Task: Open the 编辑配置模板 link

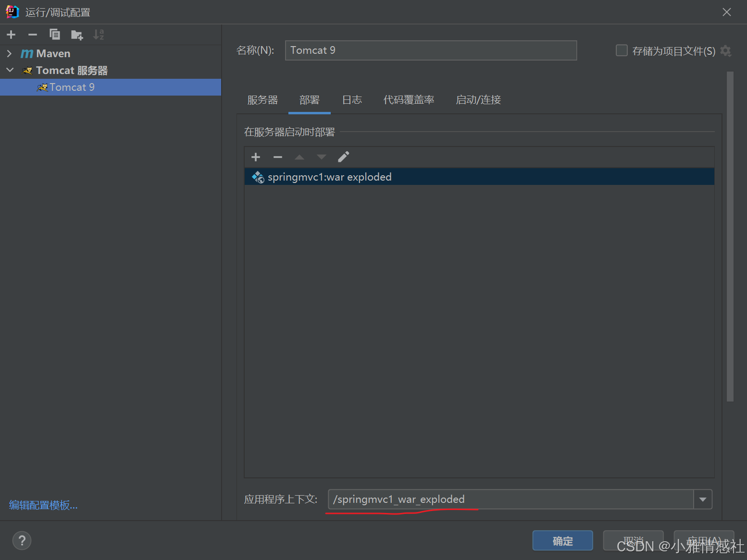Action: pos(43,505)
